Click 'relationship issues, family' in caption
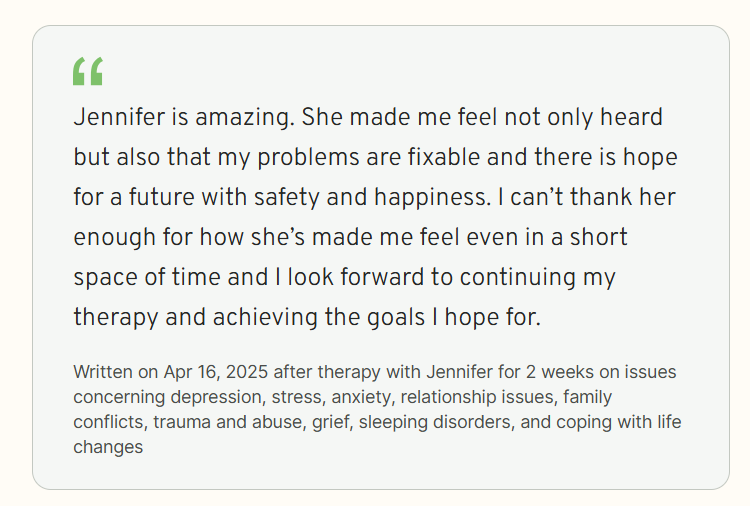The width and height of the screenshot is (750, 506). tap(506, 397)
